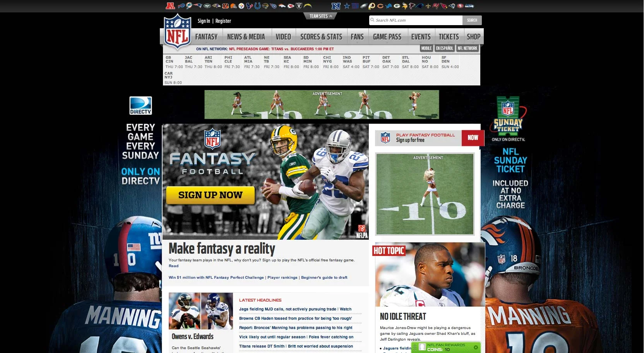644x353 pixels.
Task: Select the CAR vs NYJ Sunday game
Action: coord(173,78)
